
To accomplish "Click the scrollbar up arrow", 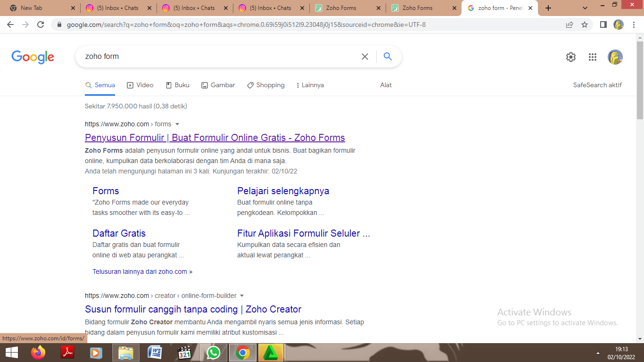I will 640,37.
